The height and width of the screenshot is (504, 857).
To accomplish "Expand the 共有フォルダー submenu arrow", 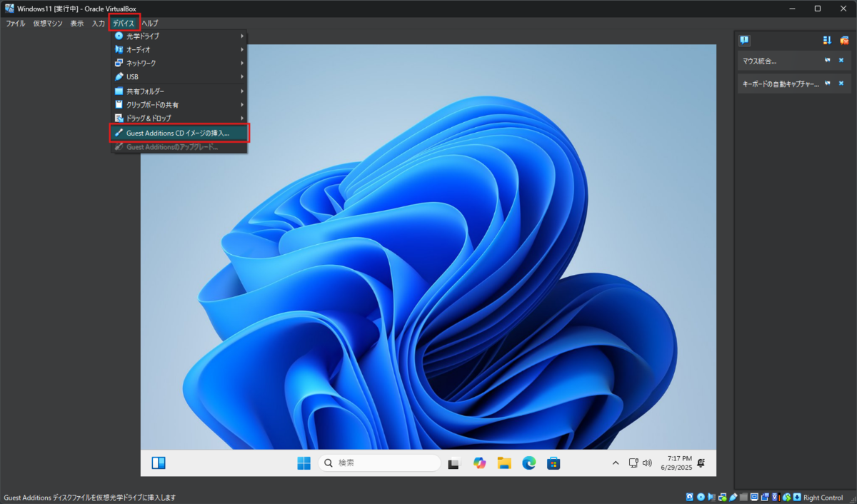I will pos(242,91).
